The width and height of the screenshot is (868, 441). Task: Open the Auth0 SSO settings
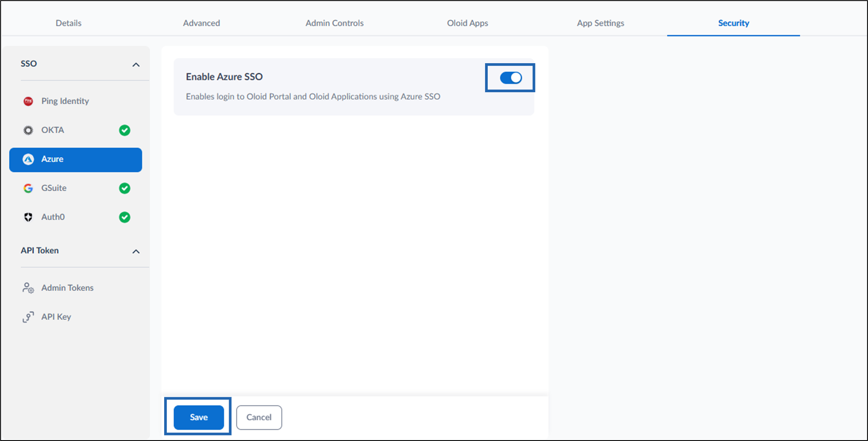click(76, 217)
